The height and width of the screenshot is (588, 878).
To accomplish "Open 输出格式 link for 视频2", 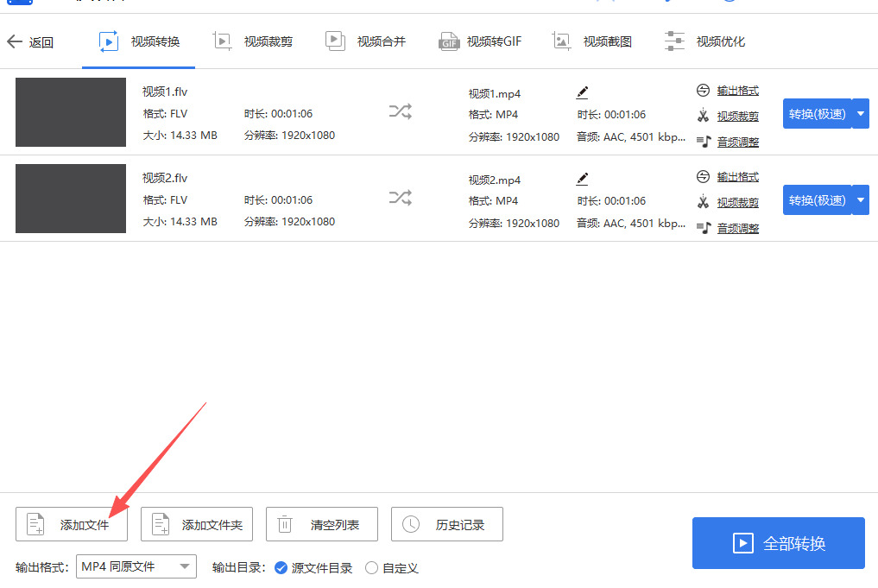I will click(x=738, y=176).
